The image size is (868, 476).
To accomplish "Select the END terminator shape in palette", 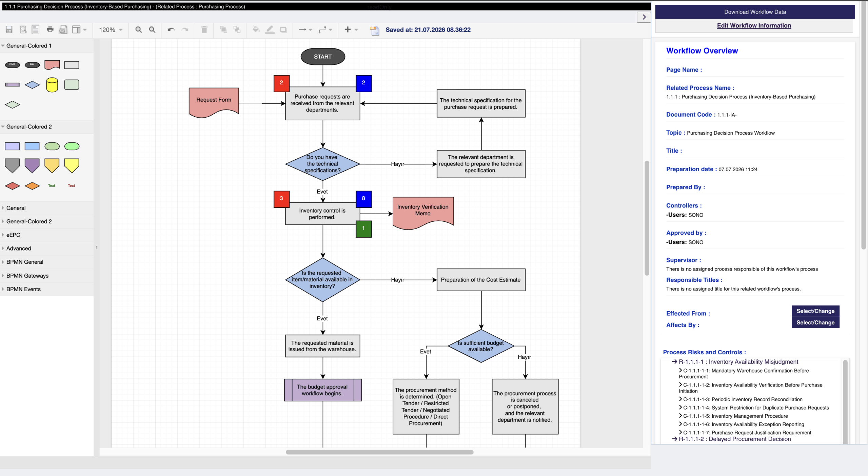I will click(32, 65).
